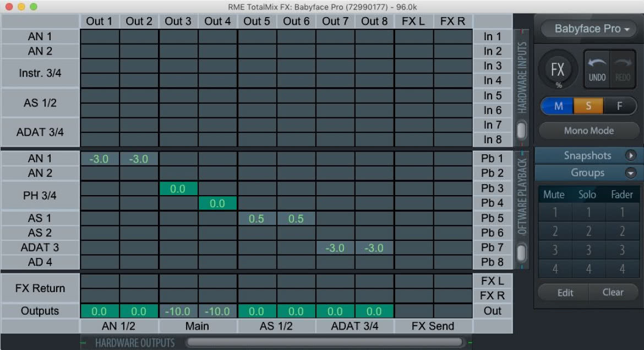Screen dimensions: 644x350
Task: Click the In 1 to Out 1 cell
Action: (99, 36)
